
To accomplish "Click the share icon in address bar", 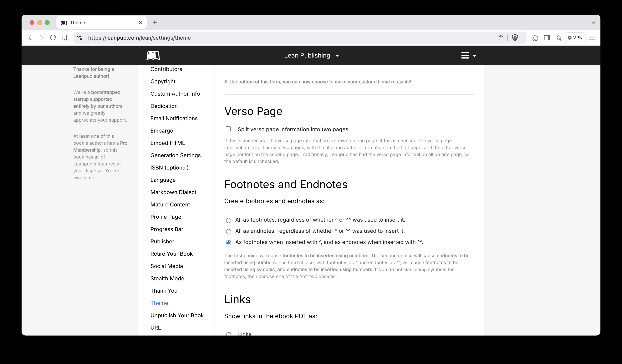I will pos(501,38).
